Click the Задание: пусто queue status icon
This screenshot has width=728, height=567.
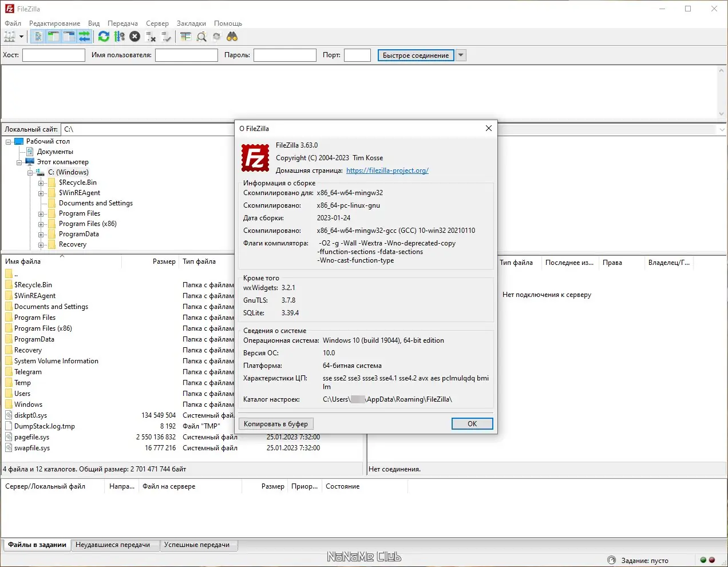click(x=611, y=560)
